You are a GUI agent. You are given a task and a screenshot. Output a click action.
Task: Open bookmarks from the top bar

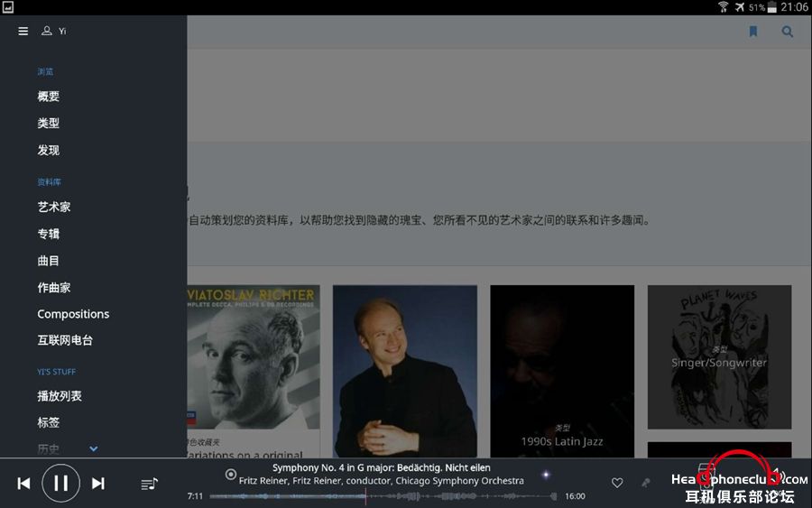click(753, 32)
